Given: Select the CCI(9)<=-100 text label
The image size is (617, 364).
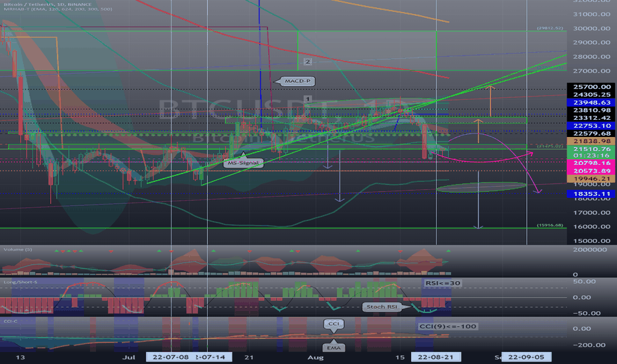Looking at the screenshot, I should click(x=448, y=326).
